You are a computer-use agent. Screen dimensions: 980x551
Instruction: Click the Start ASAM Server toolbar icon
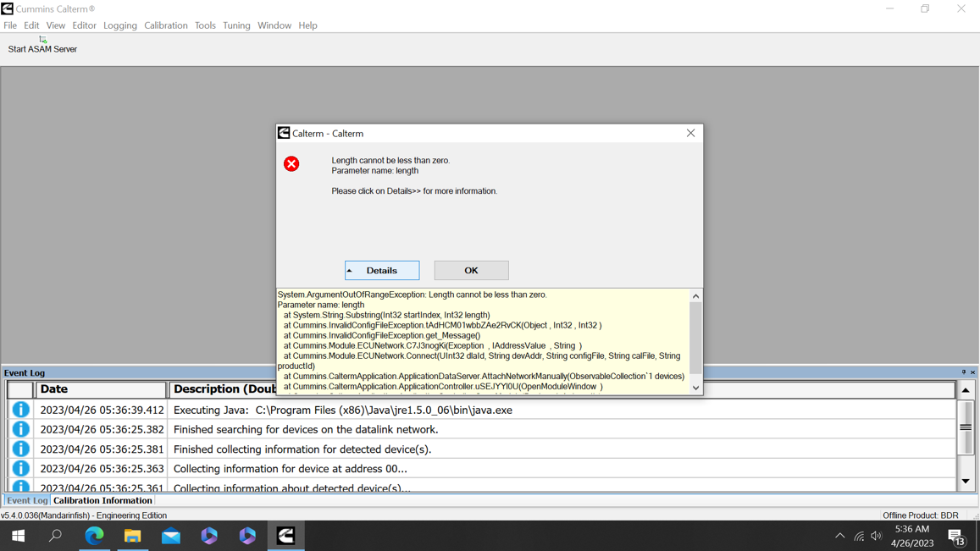(x=42, y=39)
